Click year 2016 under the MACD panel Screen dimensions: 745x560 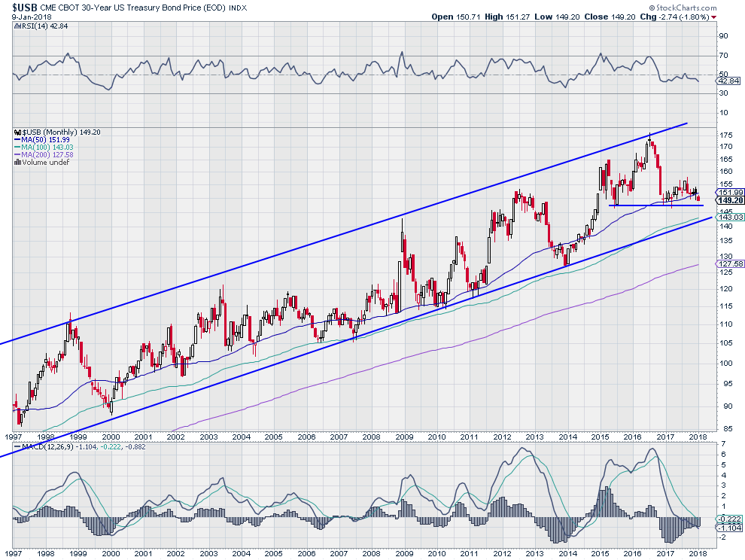point(632,553)
